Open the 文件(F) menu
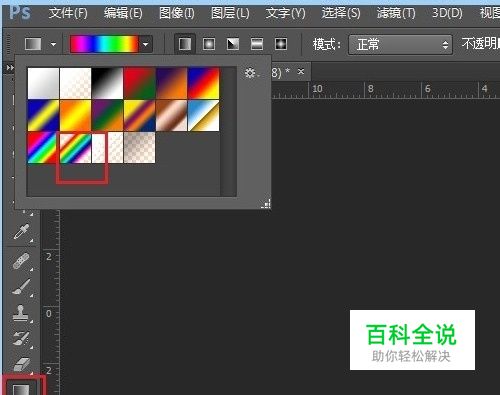Image resolution: width=500 pixels, height=395 pixels. pos(68,13)
